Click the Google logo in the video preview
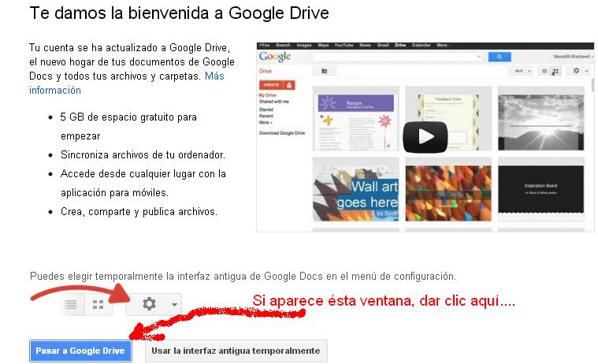 (x=275, y=57)
